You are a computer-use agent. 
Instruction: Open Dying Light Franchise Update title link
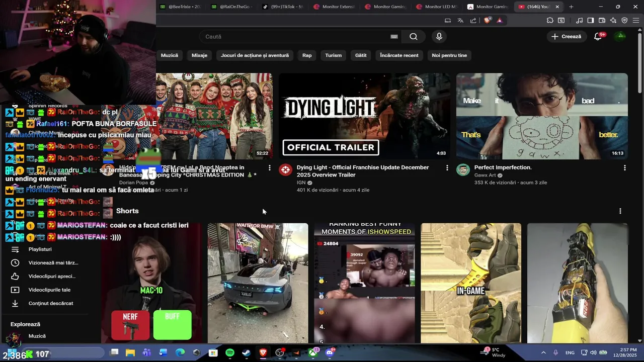(363, 171)
